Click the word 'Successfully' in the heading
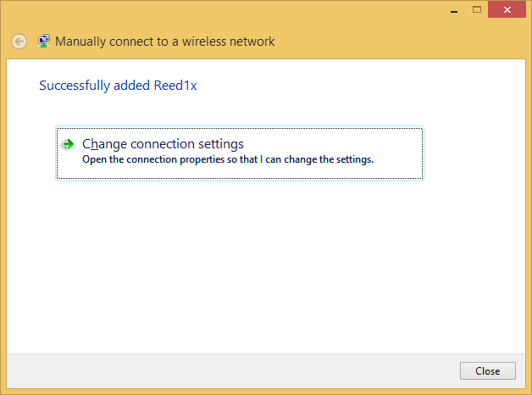 tap(72, 86)
